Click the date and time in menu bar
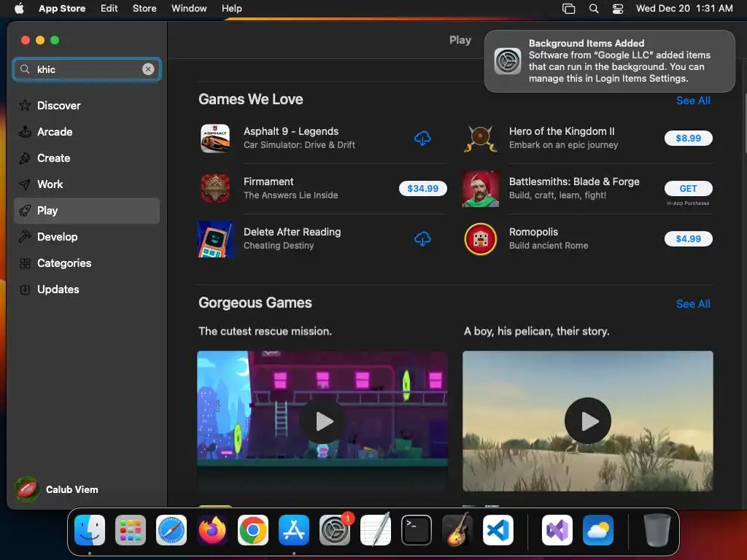This screenshot has height=560, width=747. (684, 8)
